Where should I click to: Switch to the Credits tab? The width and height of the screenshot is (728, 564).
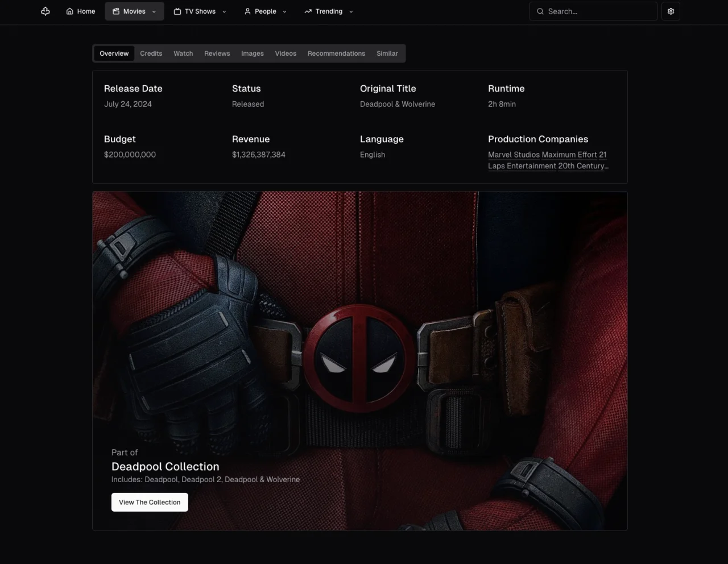pyautogui.click(x=151, y=53)
